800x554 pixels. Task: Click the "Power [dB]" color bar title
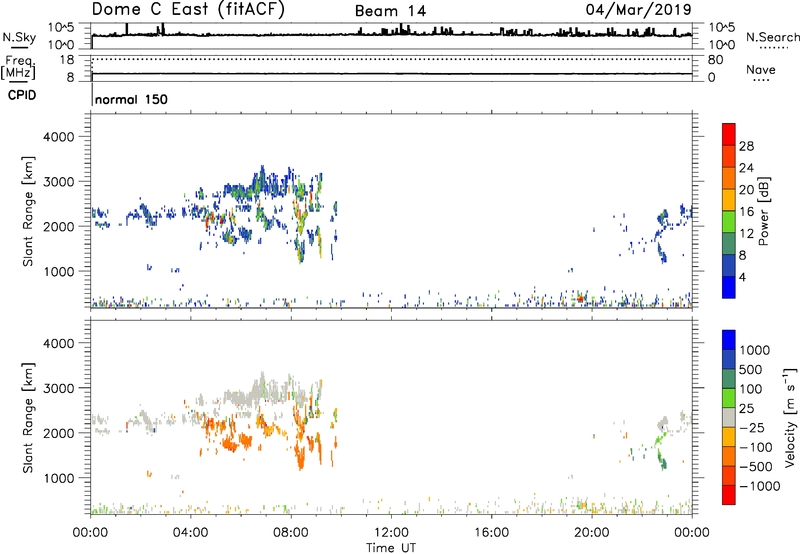pyautogui.click(x=763, y=211)
